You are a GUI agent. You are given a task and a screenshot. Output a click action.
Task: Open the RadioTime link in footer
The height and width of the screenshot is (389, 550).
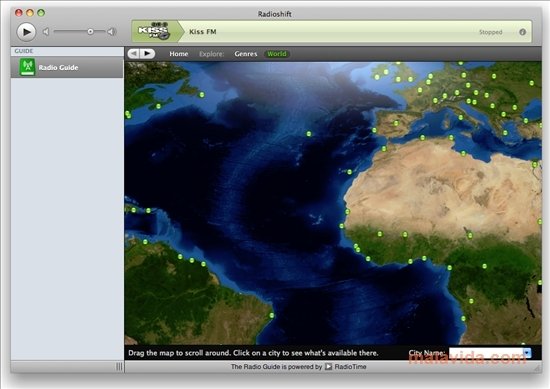point(350,367)
